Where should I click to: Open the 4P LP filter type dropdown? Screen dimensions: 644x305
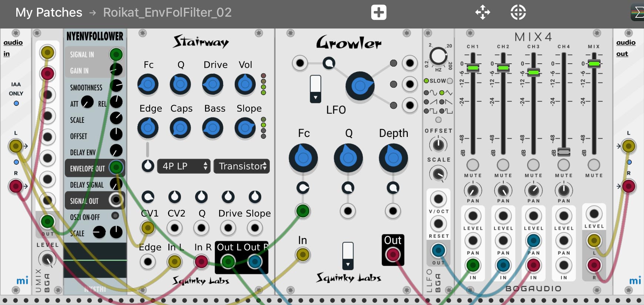(184, 166)
